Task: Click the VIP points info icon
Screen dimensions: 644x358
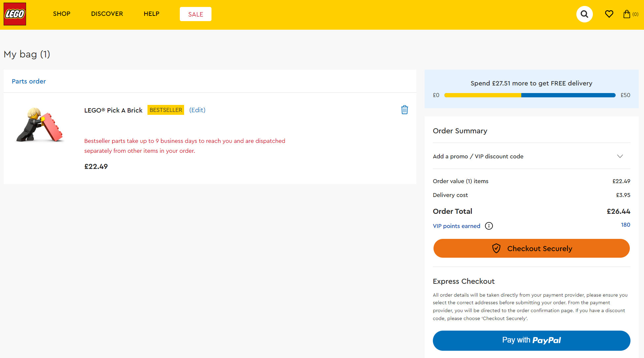Action: pos(489,226)
